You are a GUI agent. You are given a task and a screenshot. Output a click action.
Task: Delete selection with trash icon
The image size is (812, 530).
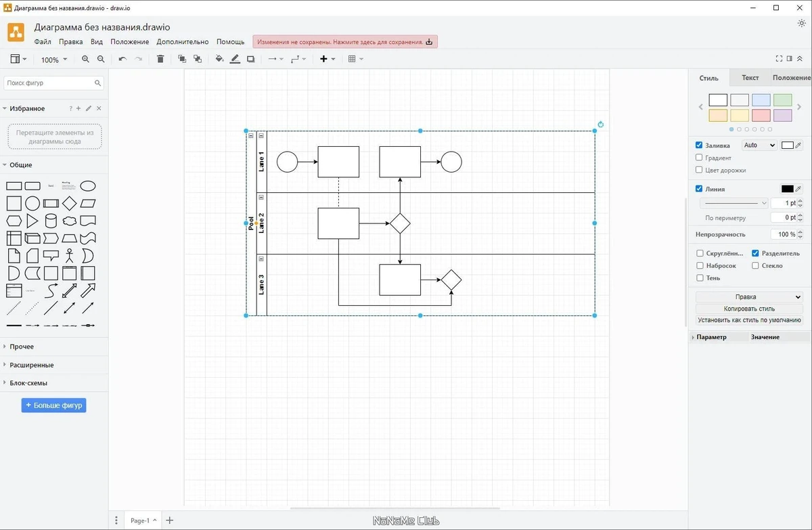pos(160,60)
